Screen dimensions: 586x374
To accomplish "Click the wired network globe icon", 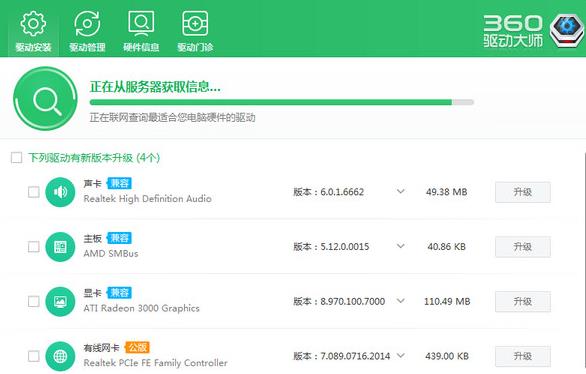I will click(60, 356).
